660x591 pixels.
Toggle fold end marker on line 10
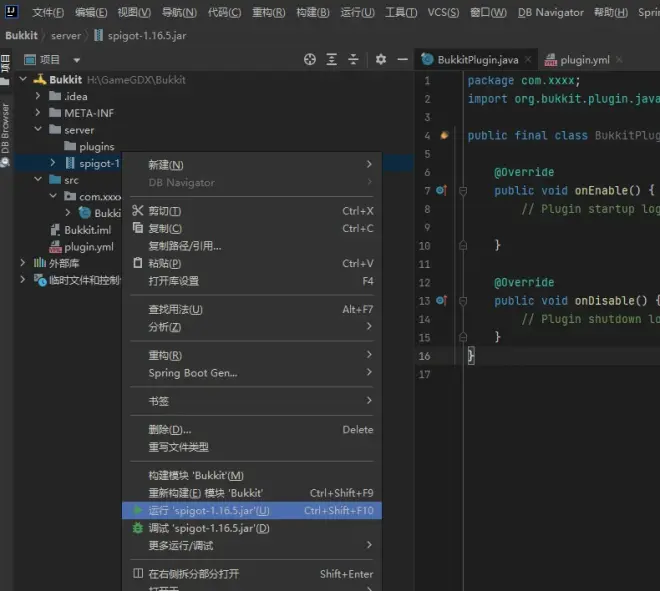(x=463, y=245)
